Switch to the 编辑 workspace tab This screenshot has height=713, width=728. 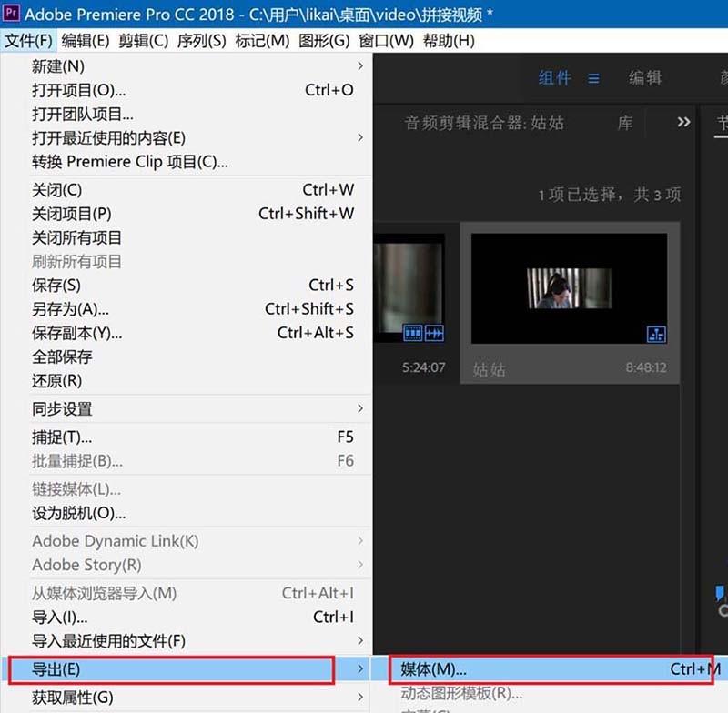coord(645,78)
